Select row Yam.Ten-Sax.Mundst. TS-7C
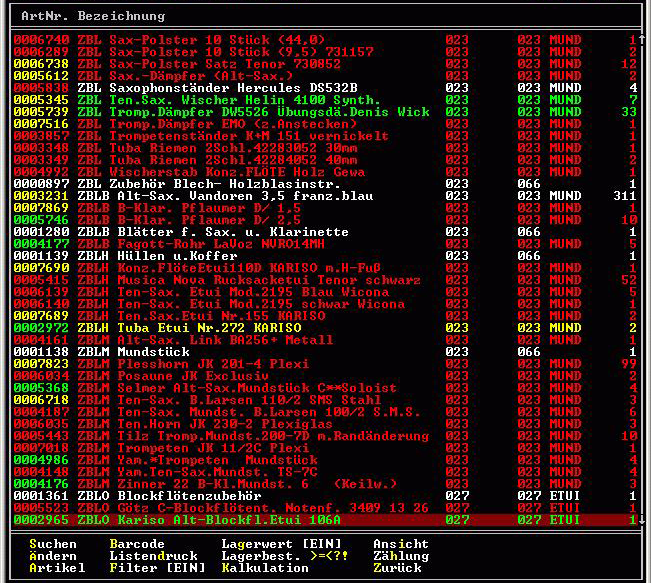Screen dimensions: 651x583 pyautogui.click(x=325, y=472)
